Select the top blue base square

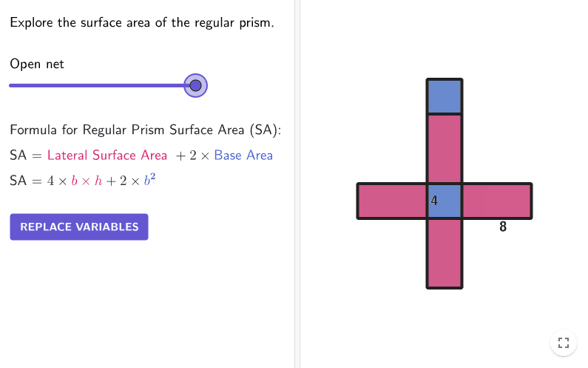pyautogui.click(x=445, y=97)
